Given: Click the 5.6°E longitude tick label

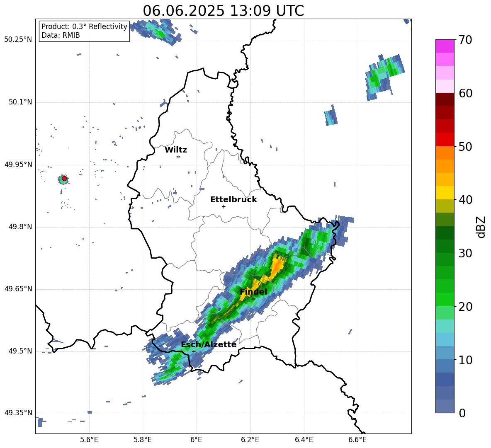Looking at the screenshot, I should point(89,440).
